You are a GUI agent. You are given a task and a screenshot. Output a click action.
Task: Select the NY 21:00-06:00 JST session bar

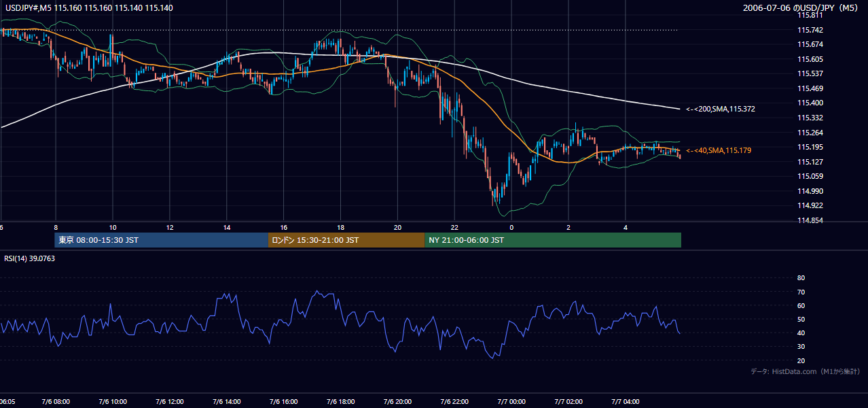(x=553, y=240)
